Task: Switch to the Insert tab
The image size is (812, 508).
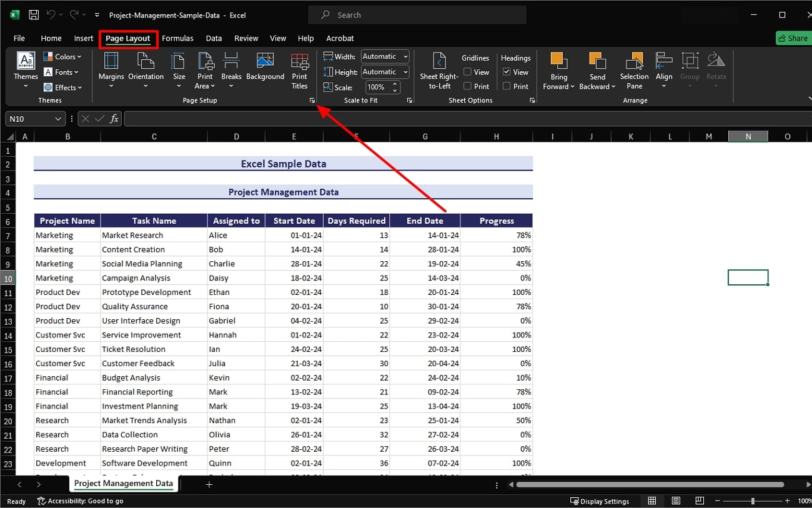Action: 84,38
